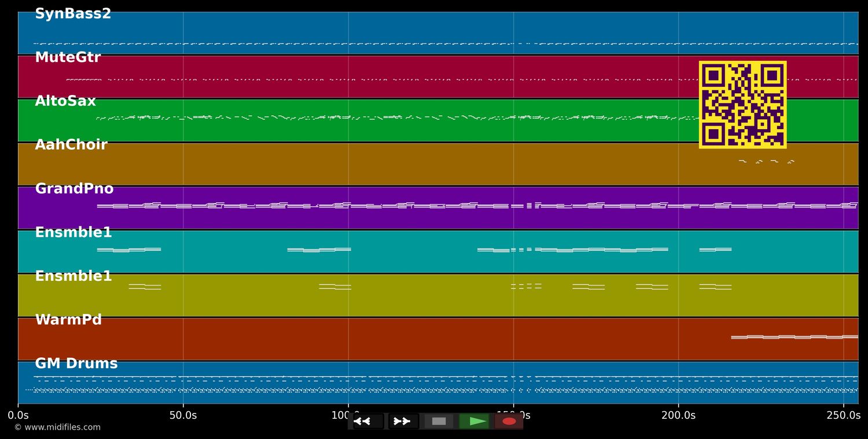Click the rewind transport button

click(368, 421)
